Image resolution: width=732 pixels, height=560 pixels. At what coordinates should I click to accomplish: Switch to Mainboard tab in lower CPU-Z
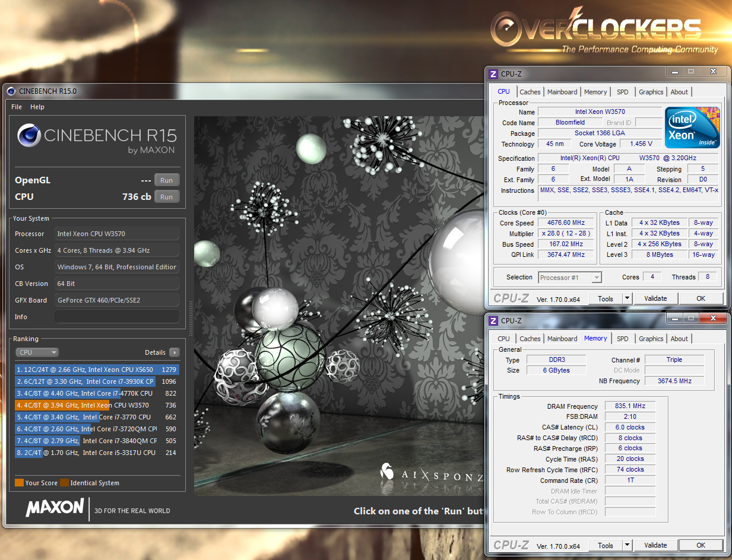point(562,339)
